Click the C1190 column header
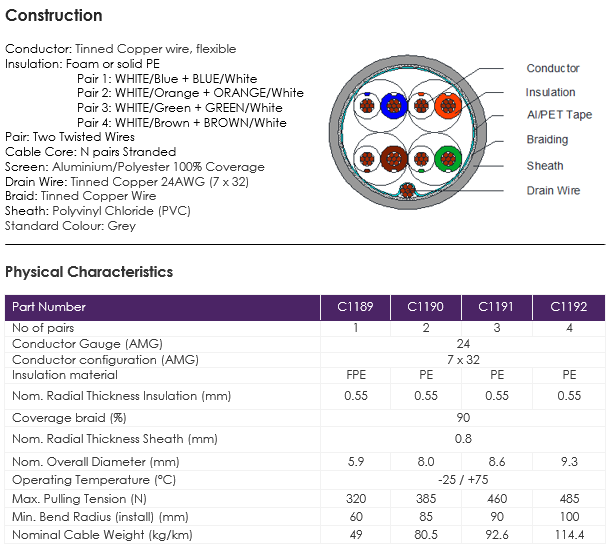This screenshot has height=557, width=609. (425, 307)
